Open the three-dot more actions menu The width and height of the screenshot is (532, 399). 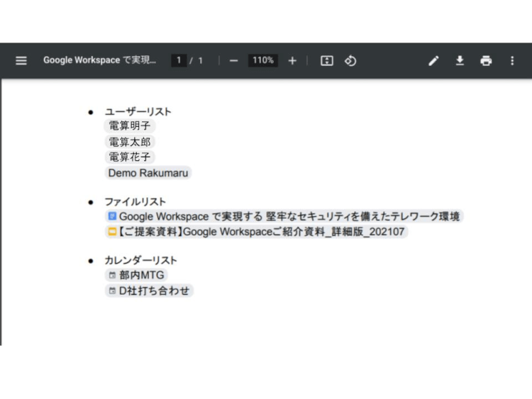click(x=512, y=61)
